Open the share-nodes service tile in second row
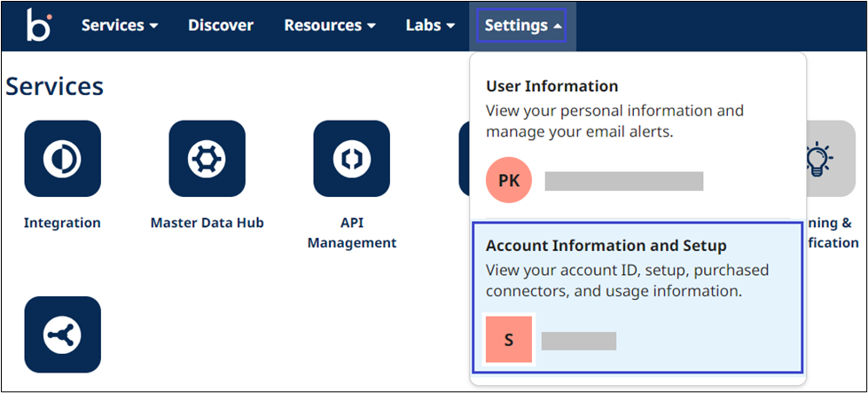868x393 pixels. coord(62,334)
